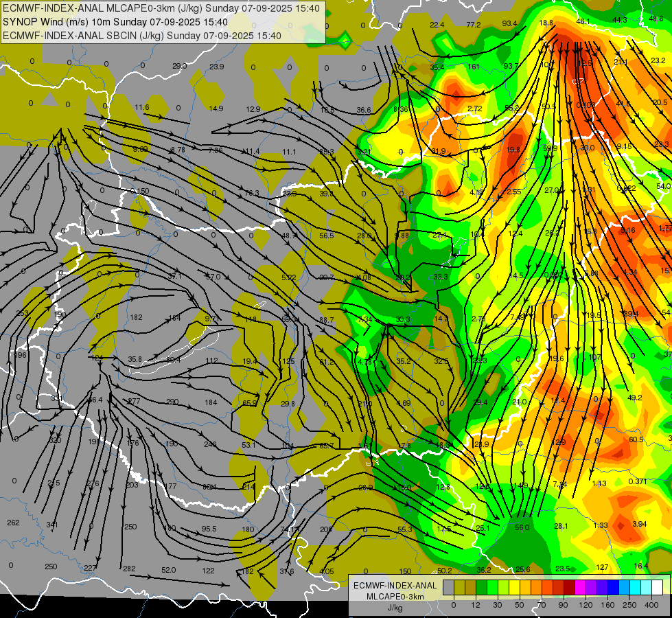
Task: Pick the purple swatch above 120
Action: tap(592, 588)
